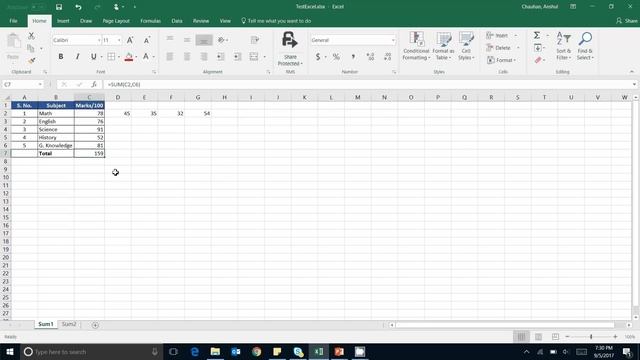
Task: Open the Page Layout tab
Action: [x=116, y=21]
